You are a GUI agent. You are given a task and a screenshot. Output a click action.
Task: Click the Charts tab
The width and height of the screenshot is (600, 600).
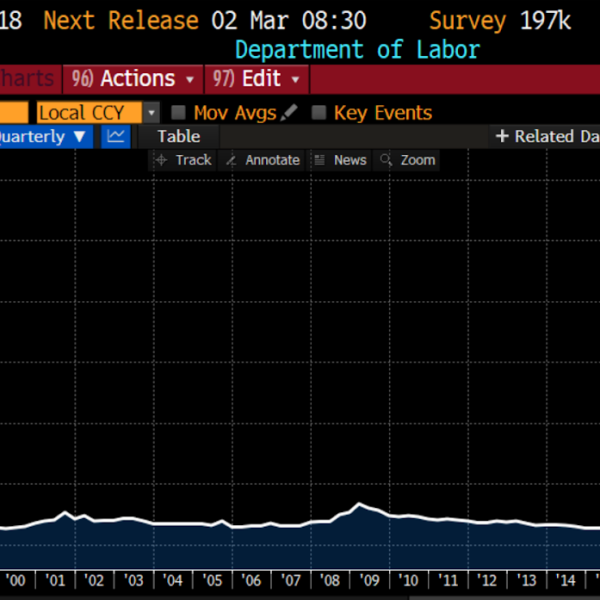click(28, 78)
